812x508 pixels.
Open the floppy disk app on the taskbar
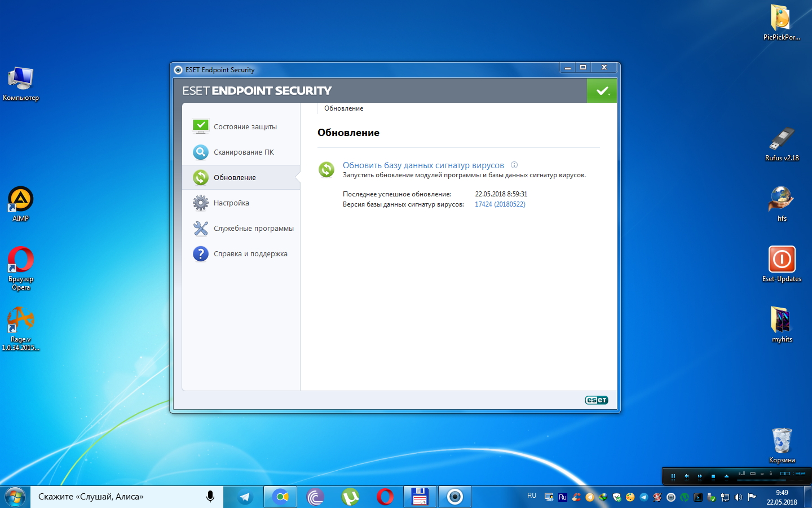420,497
